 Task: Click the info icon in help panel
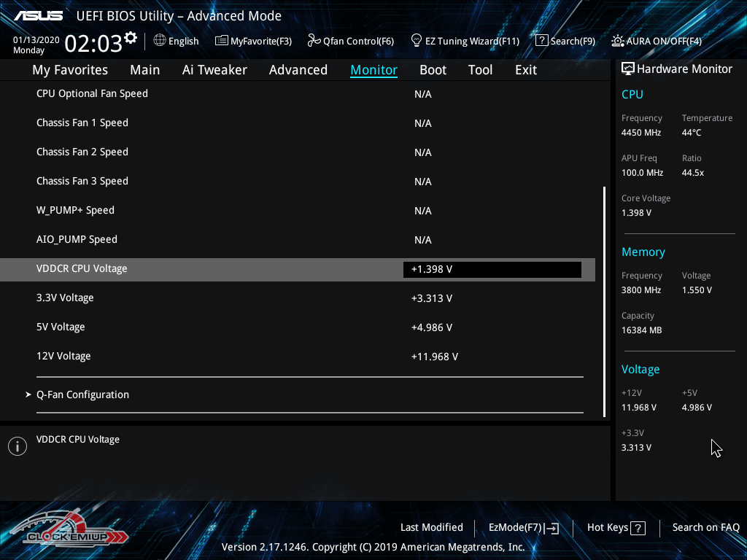tap(17, 446)
